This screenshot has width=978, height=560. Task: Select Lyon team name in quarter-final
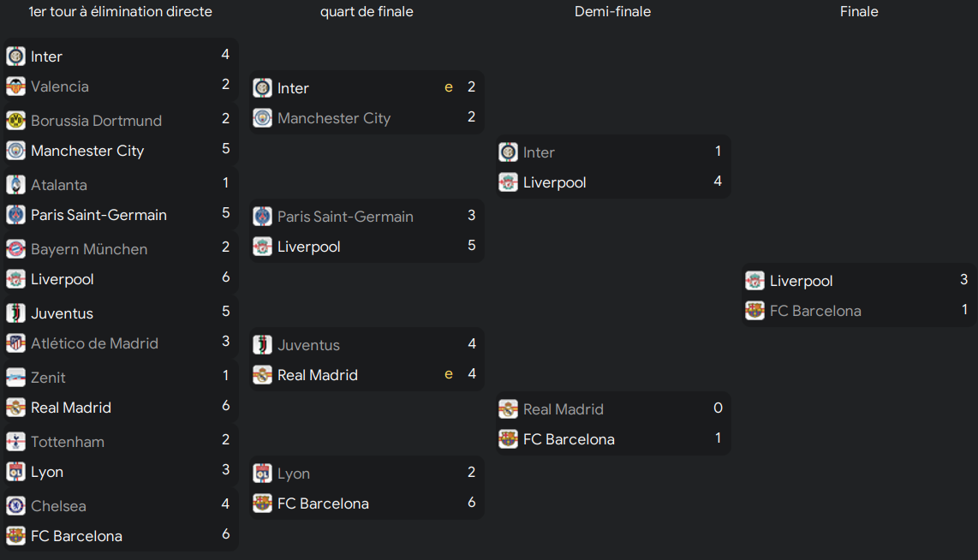(294, 474)
